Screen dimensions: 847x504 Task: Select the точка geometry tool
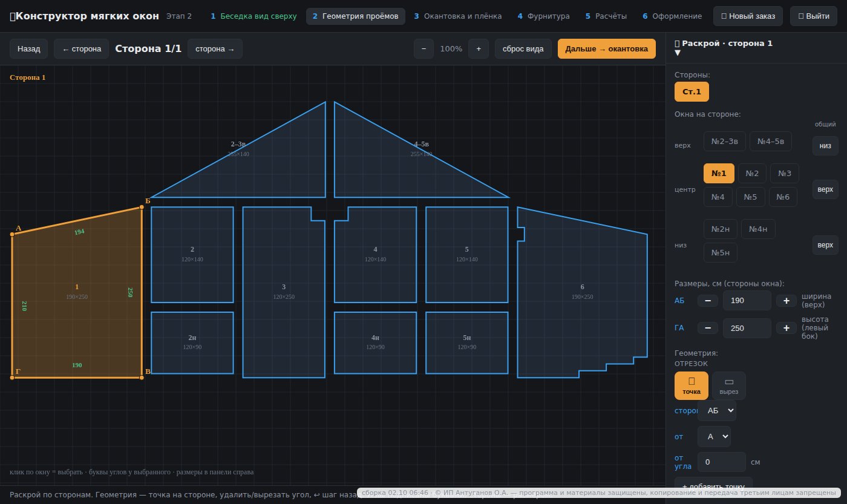pyautogui.click(x=691, y=385)
